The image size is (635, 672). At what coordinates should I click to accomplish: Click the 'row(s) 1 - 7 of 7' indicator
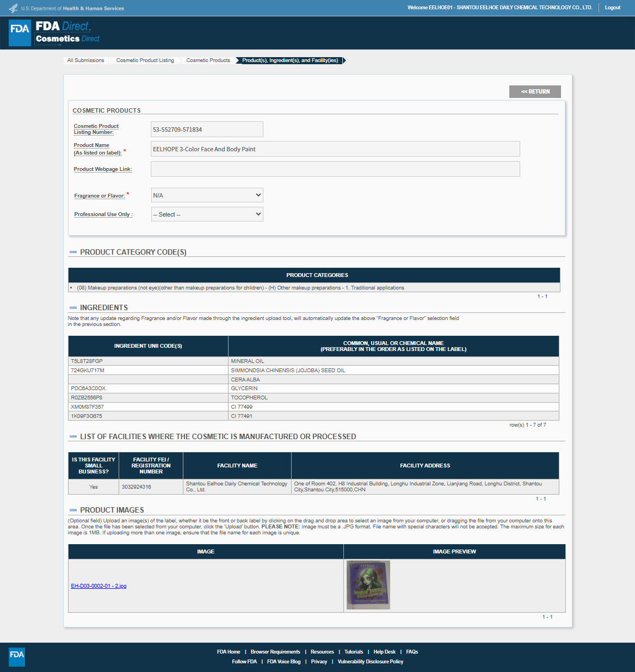coord(528,425)
